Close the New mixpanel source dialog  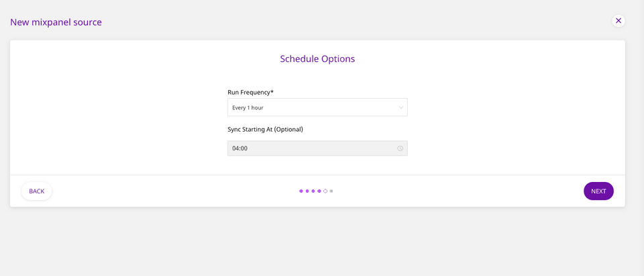point(619,21)
